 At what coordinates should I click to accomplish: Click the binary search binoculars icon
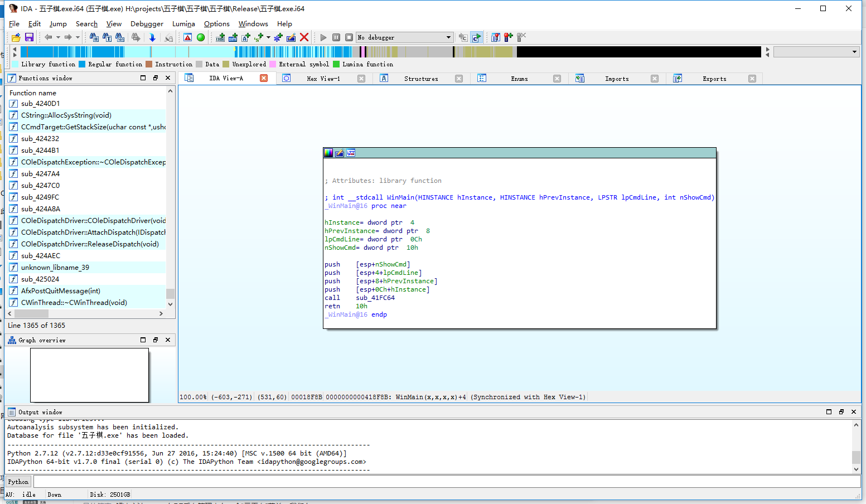point(119,37)
